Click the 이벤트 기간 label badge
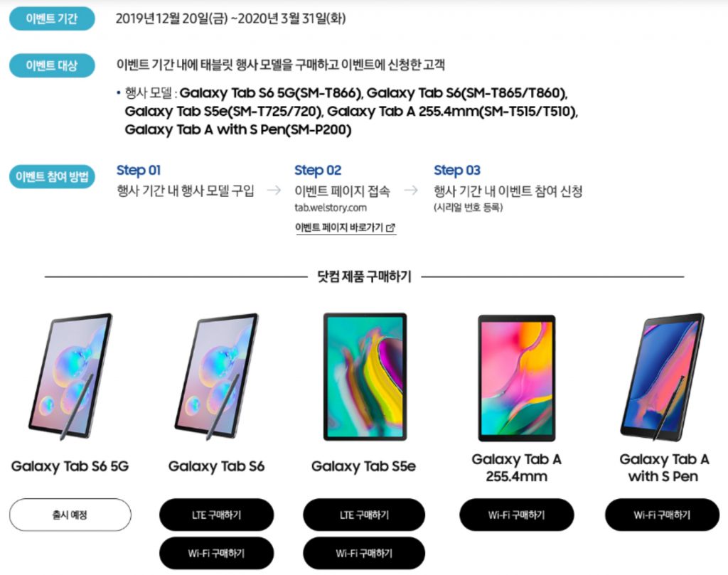728x575 pixels. [x=52, y=18]
